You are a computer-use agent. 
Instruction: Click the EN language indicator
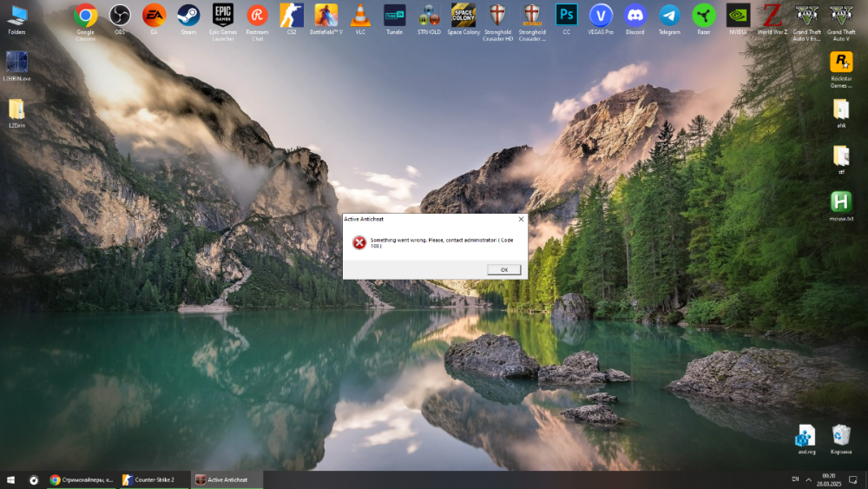[x=795, y=479]
